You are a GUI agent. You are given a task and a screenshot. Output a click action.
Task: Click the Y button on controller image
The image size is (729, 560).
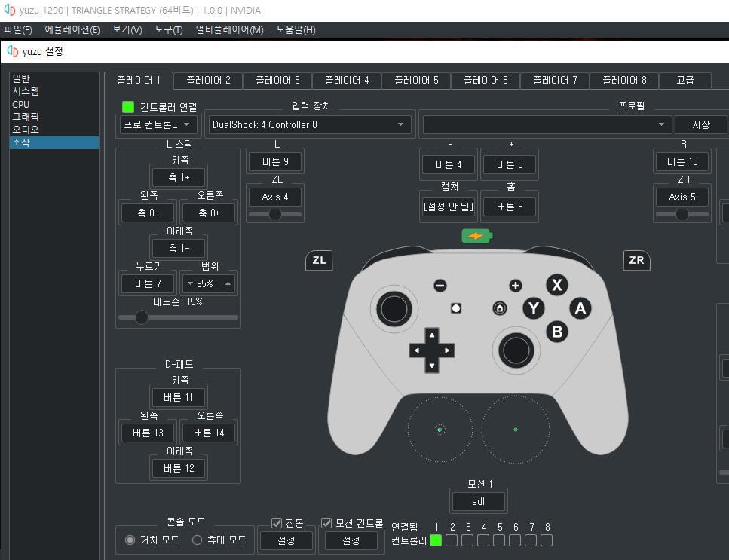tap(534, 308)
